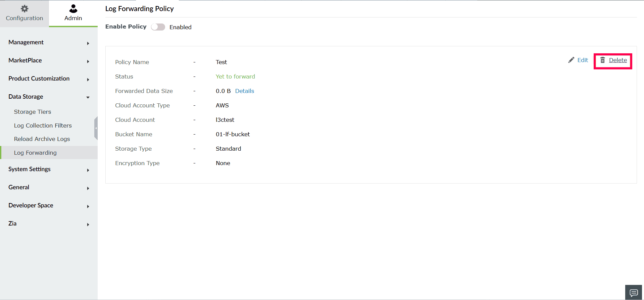Click the Delete link text
This screenshot has width=644, height=300.
(x=618, y=60)
